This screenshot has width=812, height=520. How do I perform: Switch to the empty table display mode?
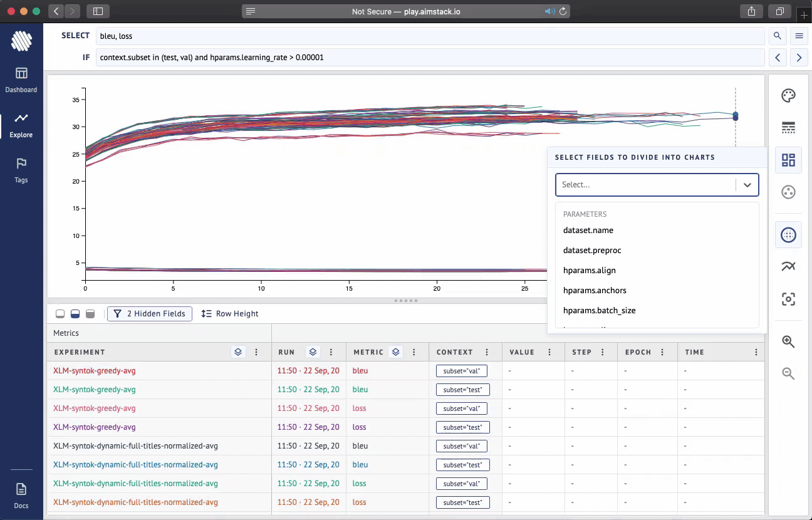pos(60,314)
